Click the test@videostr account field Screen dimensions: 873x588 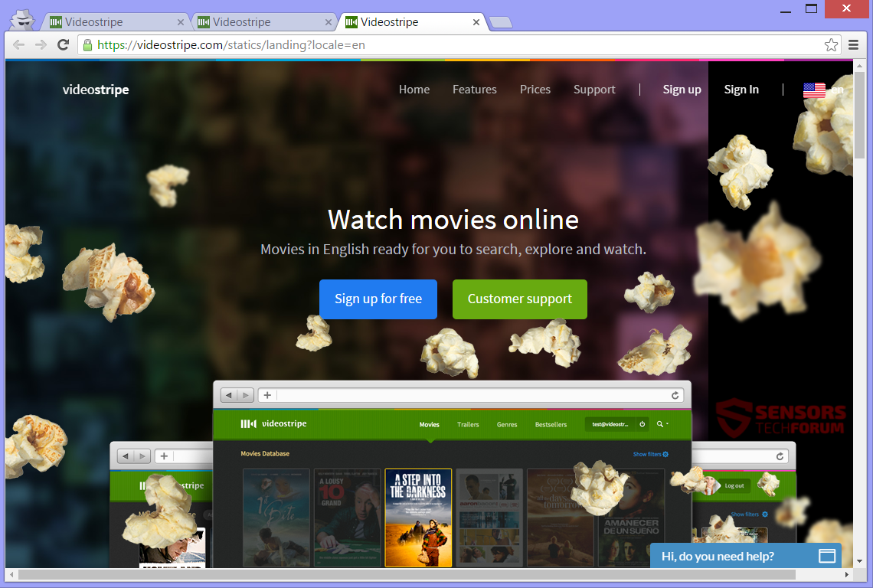610,424
